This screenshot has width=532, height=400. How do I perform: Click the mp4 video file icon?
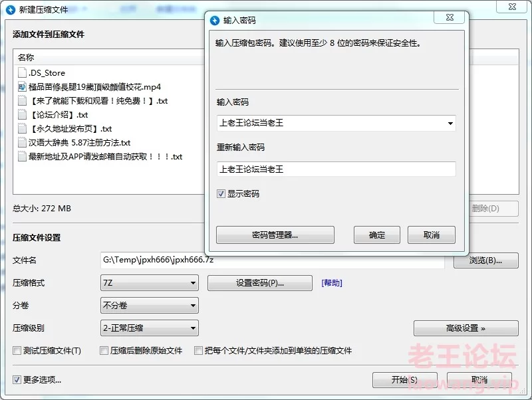click(x=22, y=87)
